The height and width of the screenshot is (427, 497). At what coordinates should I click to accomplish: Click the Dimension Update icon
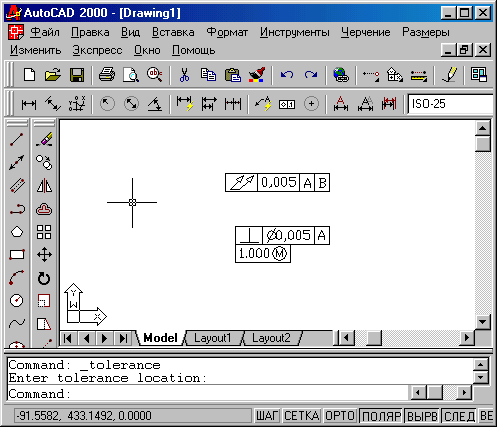pyautogui.click(x=389, y=104)
